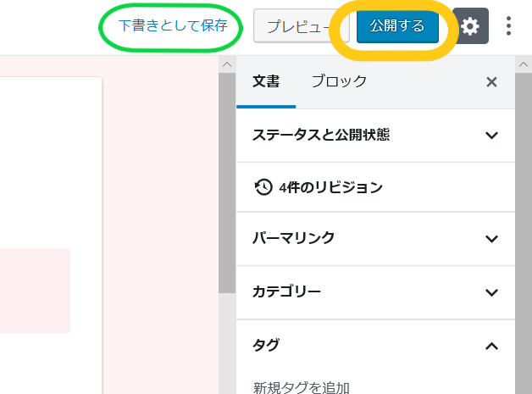Collapse the タグ section chevron
Viewport: 532px width, 394px height.
(491, 346)
